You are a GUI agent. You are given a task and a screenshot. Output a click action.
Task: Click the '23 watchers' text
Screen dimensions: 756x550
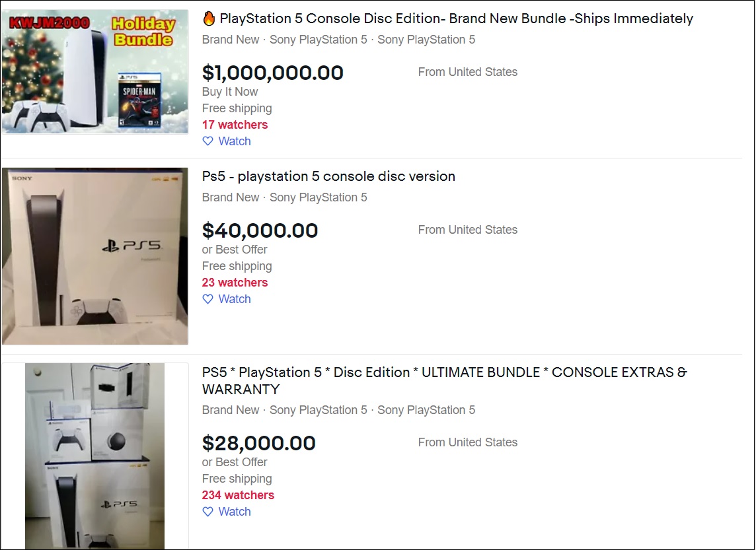point(235,283)
